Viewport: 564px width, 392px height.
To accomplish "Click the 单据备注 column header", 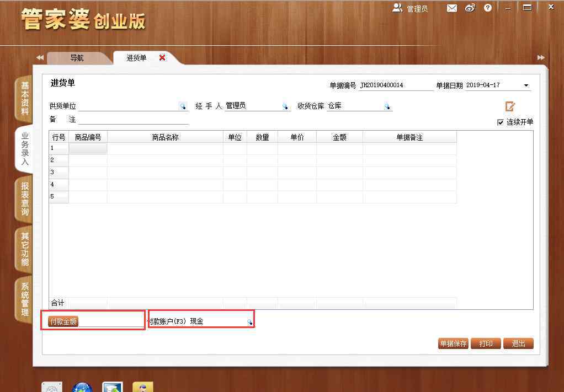I will (x=409, y=137).
